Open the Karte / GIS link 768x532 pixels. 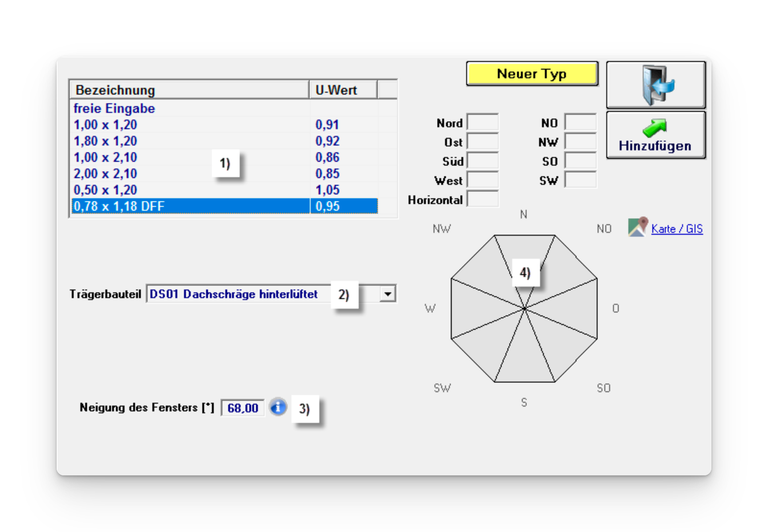[677, 229]
